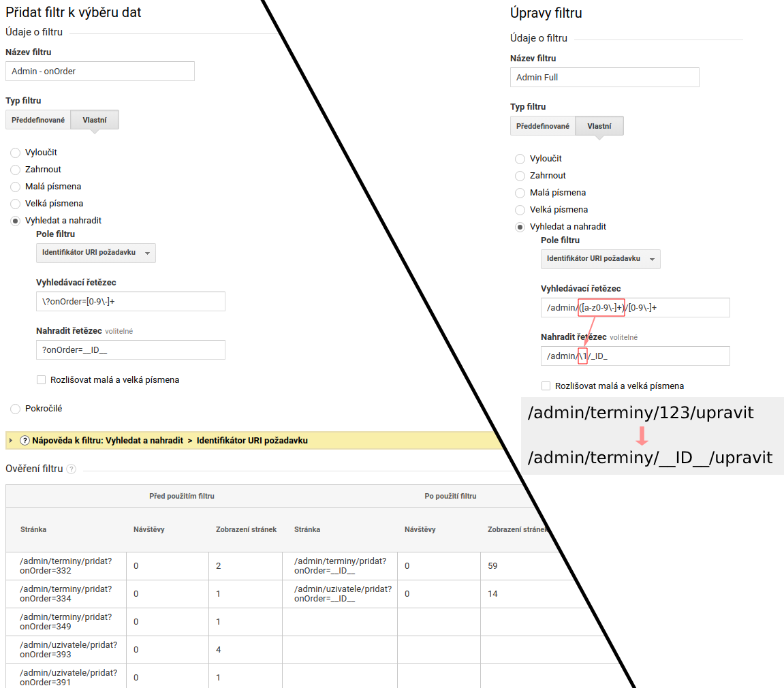Click the page view value 14

point(492,594)
